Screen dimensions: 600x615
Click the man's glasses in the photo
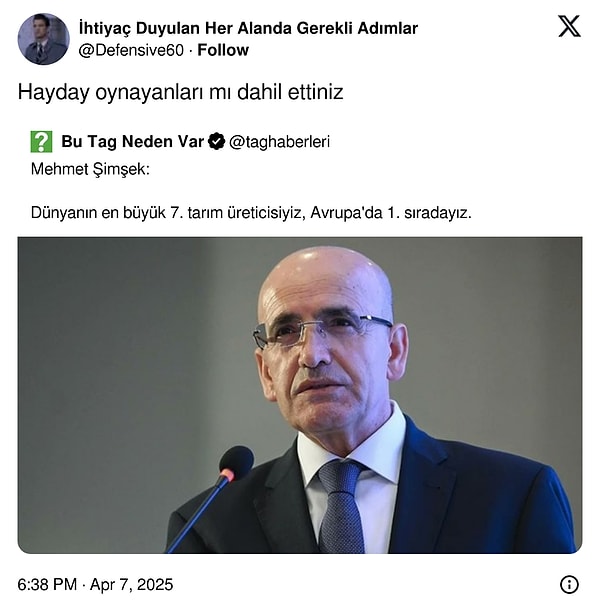(x=322, y=328)
